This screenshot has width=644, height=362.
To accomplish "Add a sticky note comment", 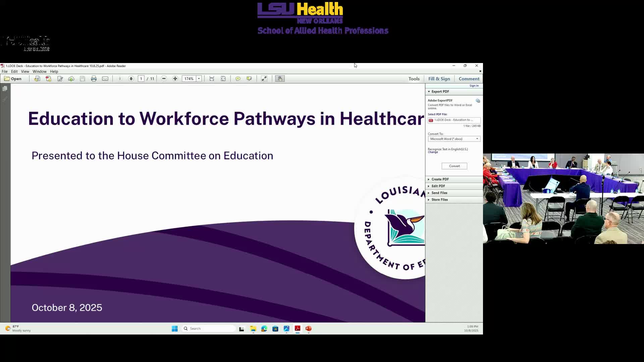I will [x=238, y=78].
